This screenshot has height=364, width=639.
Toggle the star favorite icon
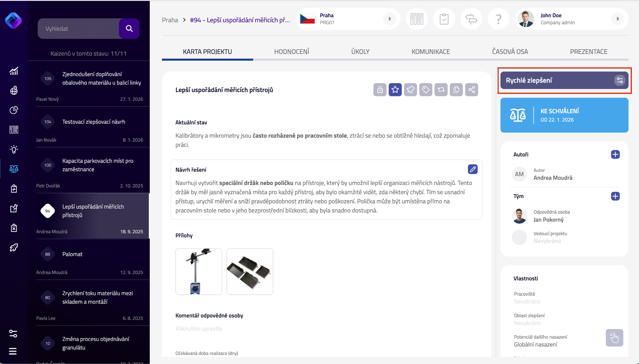[x=395, y=90]
